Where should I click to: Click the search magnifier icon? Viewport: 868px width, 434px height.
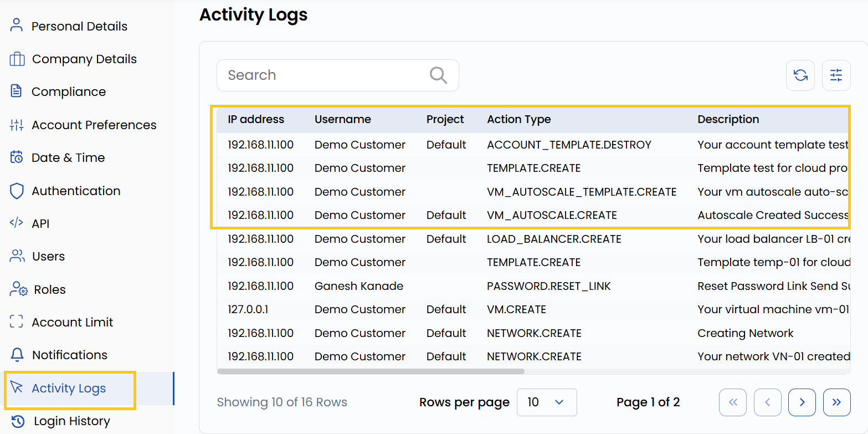click(438, 75)
